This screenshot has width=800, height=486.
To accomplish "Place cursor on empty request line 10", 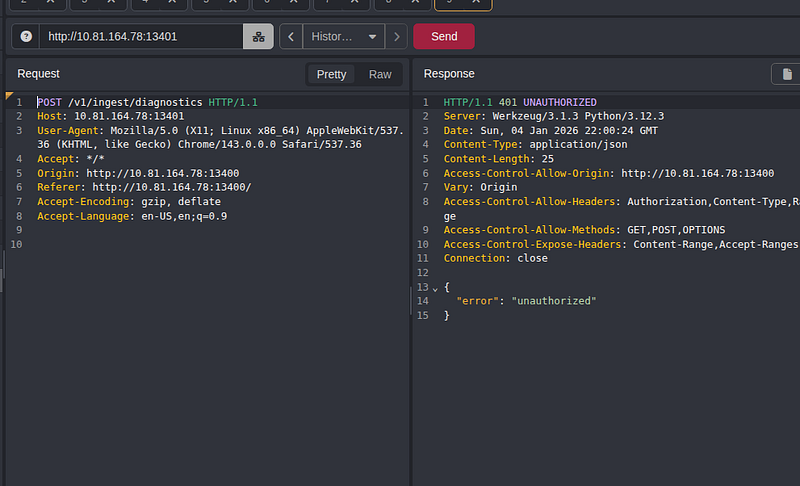I will click(x=219, y=244).
